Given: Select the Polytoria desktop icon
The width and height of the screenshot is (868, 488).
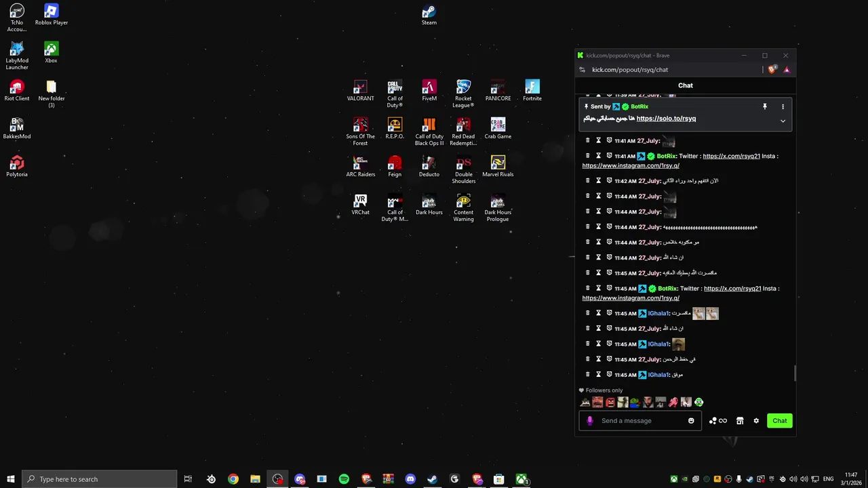Looking at the screenshot, I should (x=17, y=167).
